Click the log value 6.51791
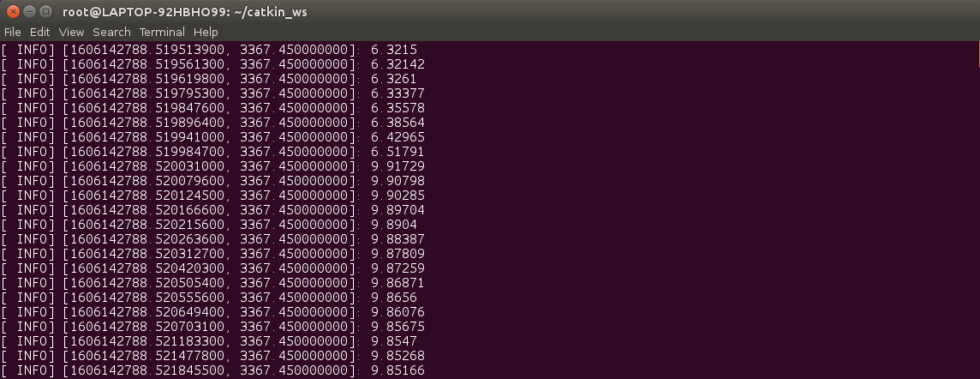 click(x=397, y=152)
